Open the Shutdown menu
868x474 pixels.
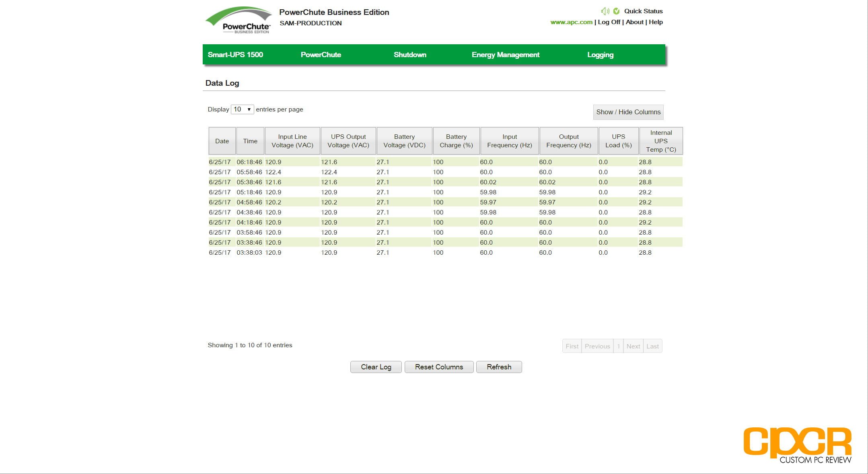click(410, 55)
